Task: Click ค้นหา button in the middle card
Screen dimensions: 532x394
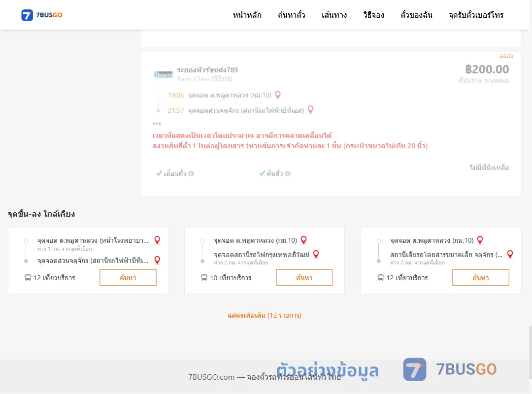Action: click(304, 278)
